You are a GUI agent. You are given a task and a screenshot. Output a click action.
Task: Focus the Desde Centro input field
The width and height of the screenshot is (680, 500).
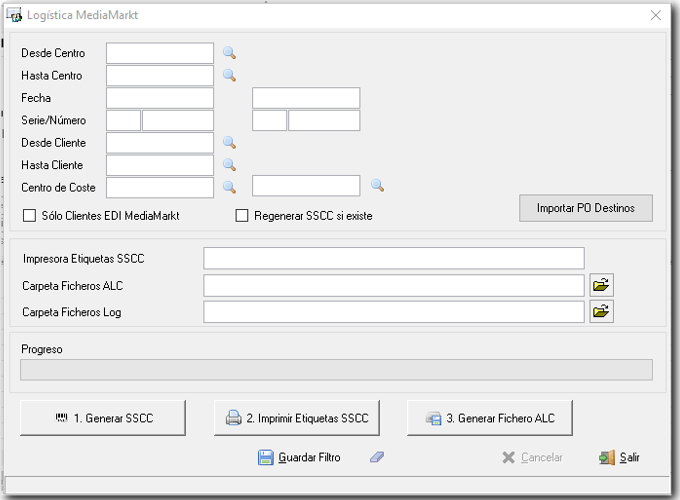160,53
